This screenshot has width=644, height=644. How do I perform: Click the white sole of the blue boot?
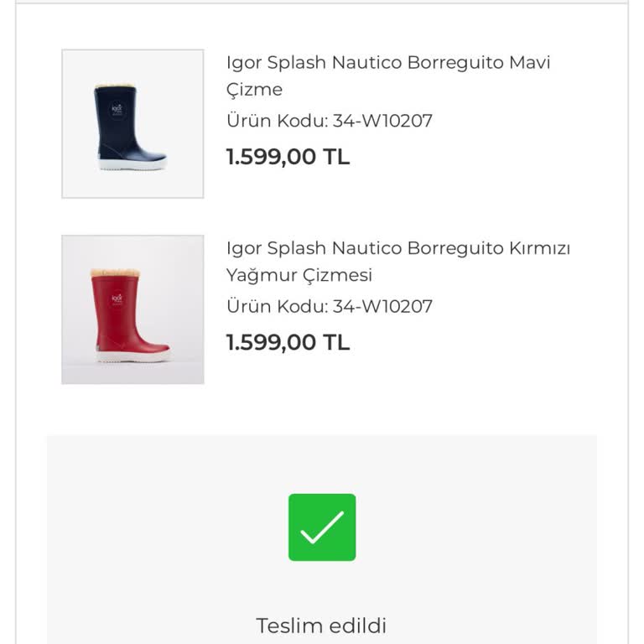click(x=132, y=165)
